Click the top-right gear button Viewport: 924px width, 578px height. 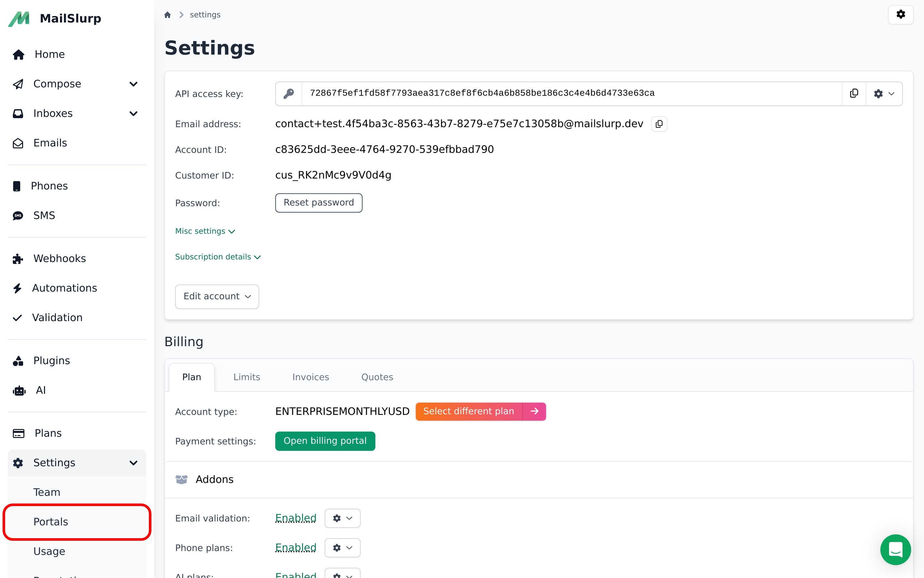tap(901, 14)
